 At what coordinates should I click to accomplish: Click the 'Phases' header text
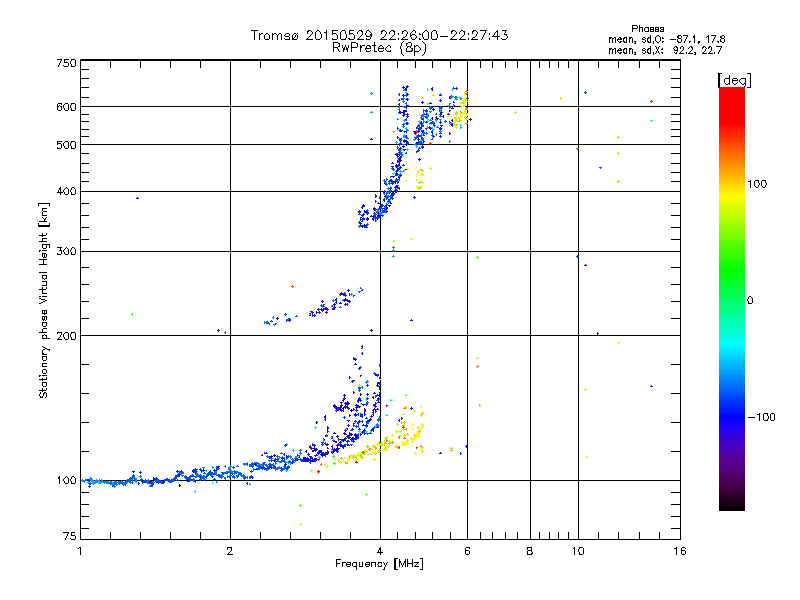tap(647, 29)
